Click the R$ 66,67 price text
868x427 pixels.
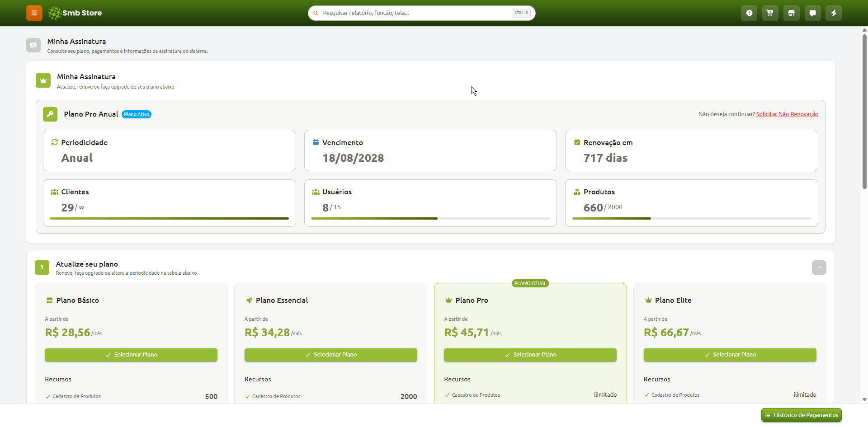point(666,333)
